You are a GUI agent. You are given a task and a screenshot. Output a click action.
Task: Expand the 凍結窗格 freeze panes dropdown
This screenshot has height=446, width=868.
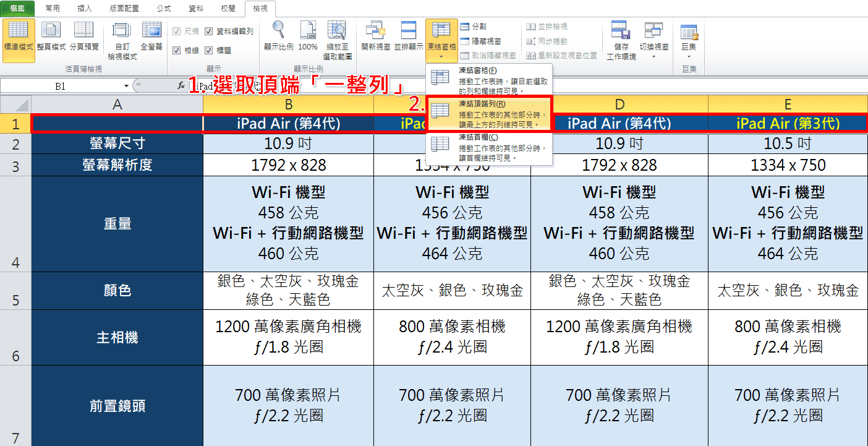pos(441,40)
